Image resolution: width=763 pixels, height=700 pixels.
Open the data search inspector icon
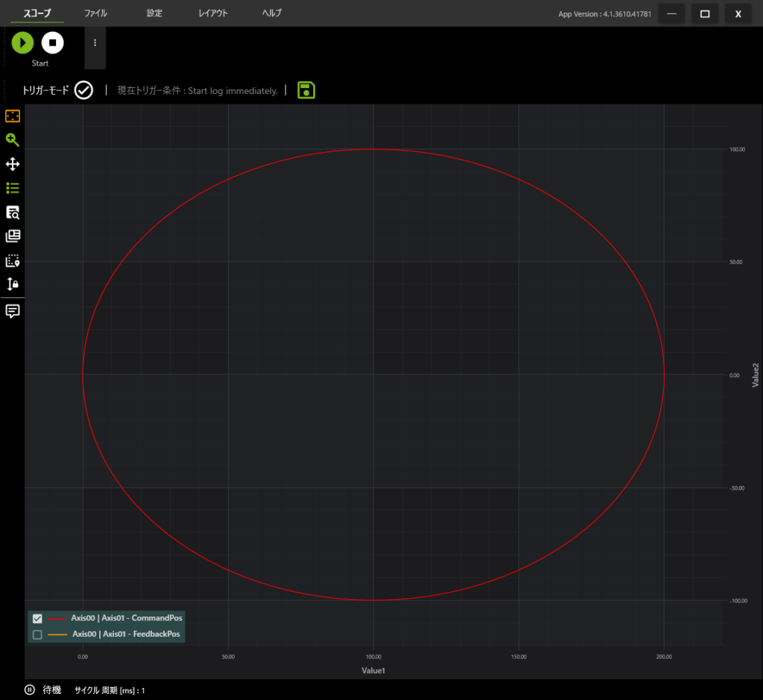point(13,212)
